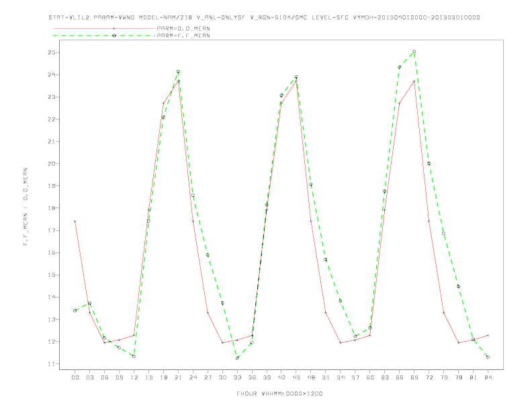532x411 pixels.
Task: Click the PARM=O.O_MEAN legend label
Action: pyautogui.click(x=183, y=28)
